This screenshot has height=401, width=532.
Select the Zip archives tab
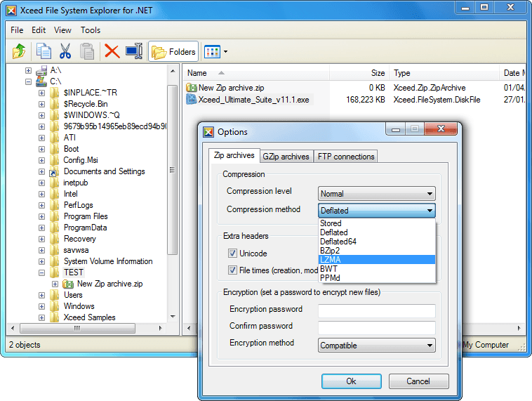(x=234, y=155)
